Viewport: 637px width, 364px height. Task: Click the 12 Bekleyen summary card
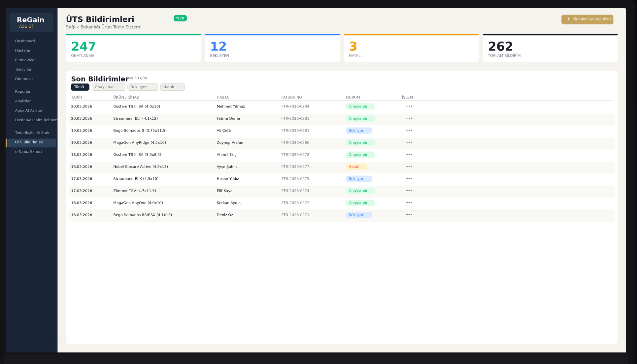272,48
